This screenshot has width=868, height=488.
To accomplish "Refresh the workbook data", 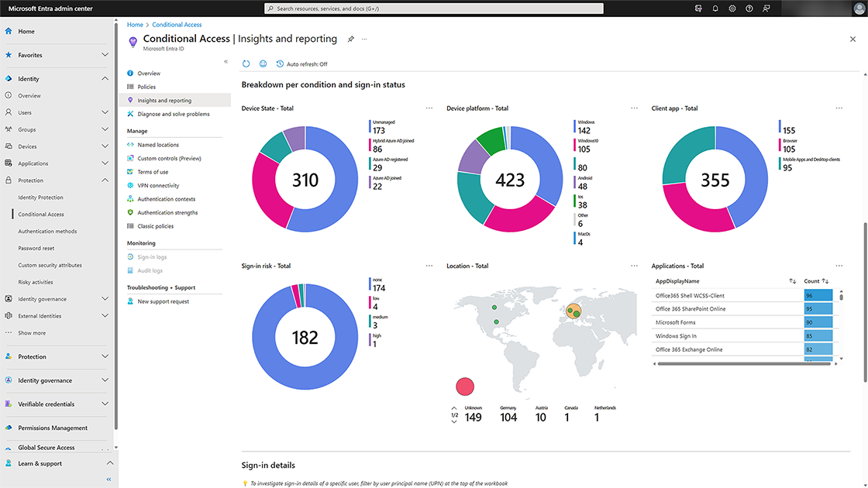I will point(246,64).
